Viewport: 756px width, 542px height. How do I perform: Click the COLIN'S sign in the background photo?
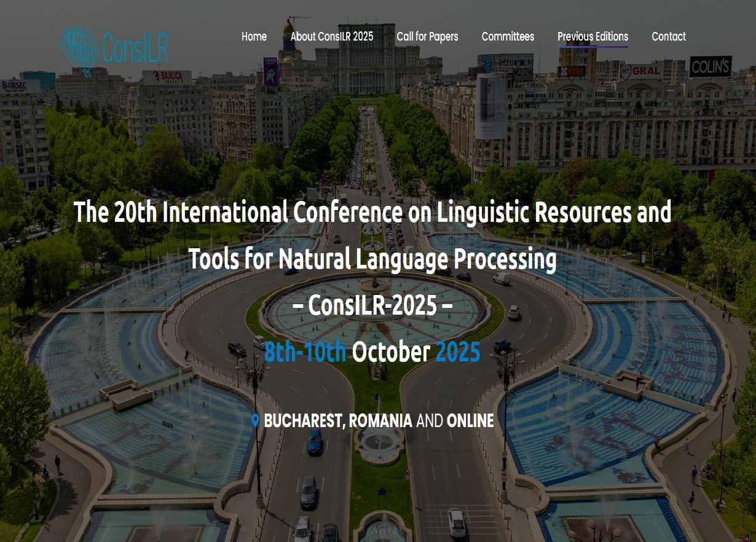[x=711, y=66]
